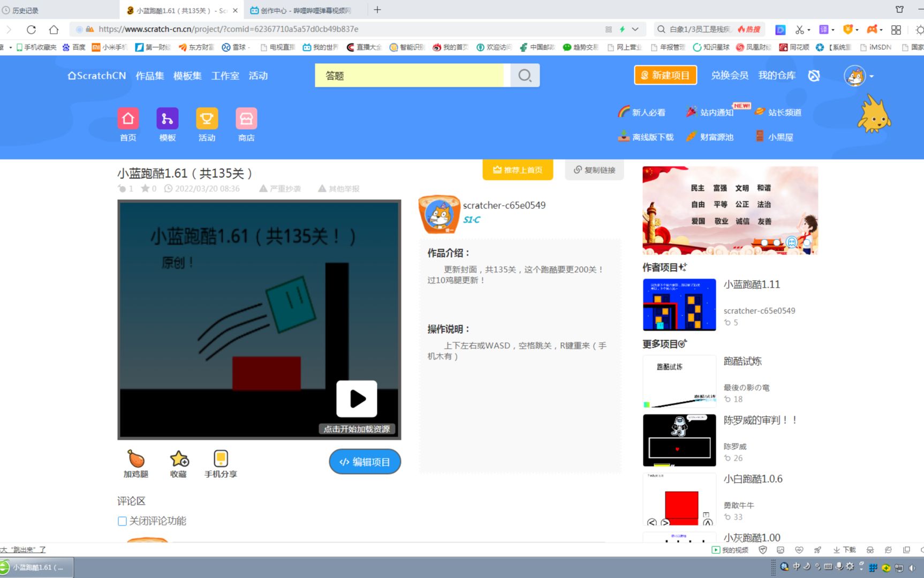Enable the 关闭评论功能 checkbox
Image resolution: width=924 pixels, height=578 pixels.
tap(122, 521)
